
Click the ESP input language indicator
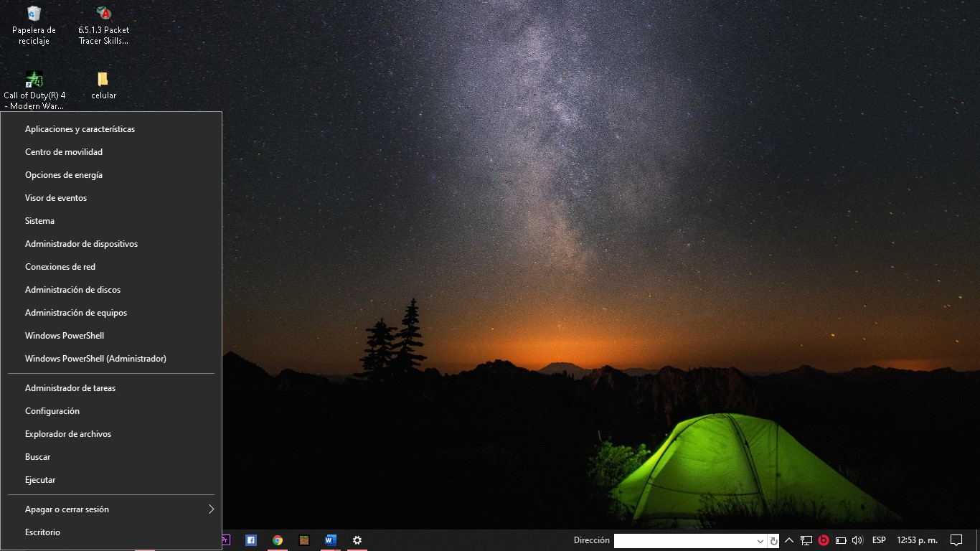(879, 540)
